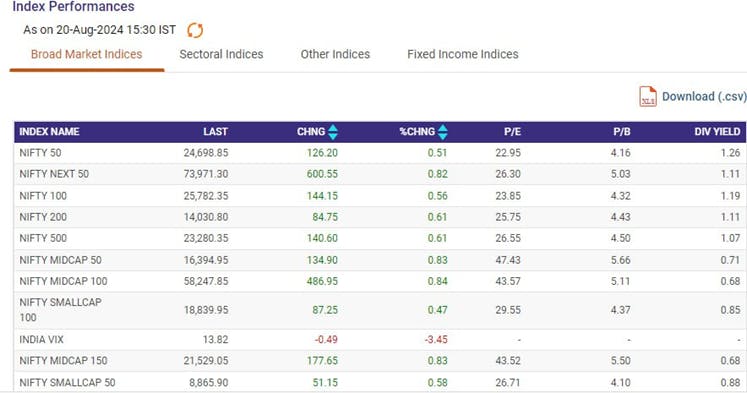
Task: Select INDIA VIX last value 13.82
Action: point(215,340)
